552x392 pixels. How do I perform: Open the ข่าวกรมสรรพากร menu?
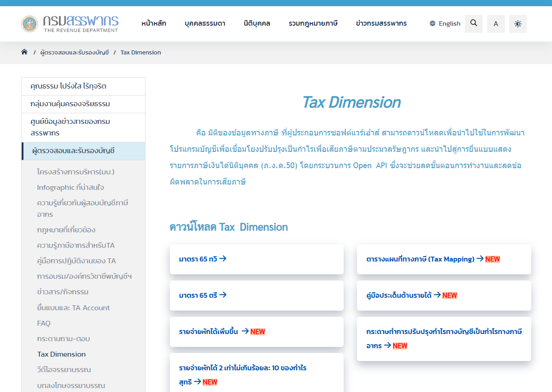[381, 23]
